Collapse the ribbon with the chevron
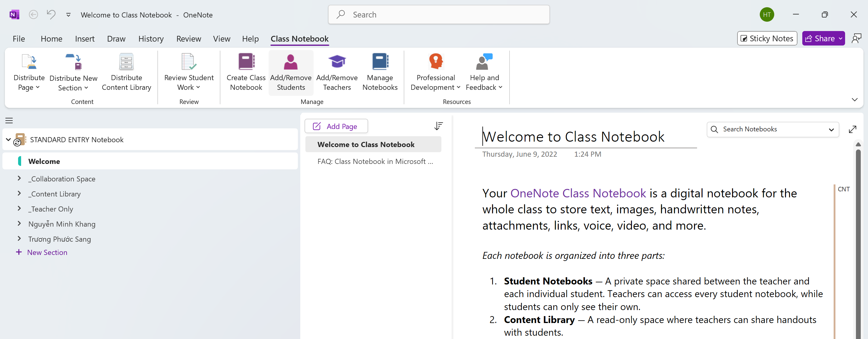Image resolution: width=868 pixels, height=339 pixels. (854, 100)
